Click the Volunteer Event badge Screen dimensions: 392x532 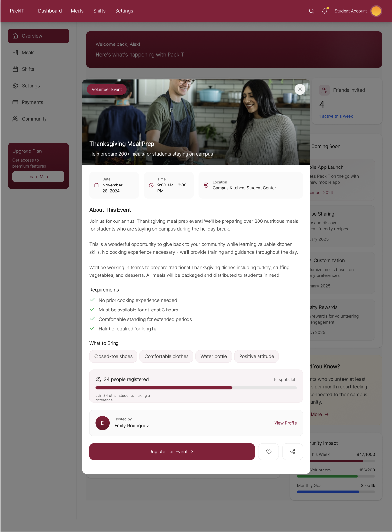coord(107,89)
